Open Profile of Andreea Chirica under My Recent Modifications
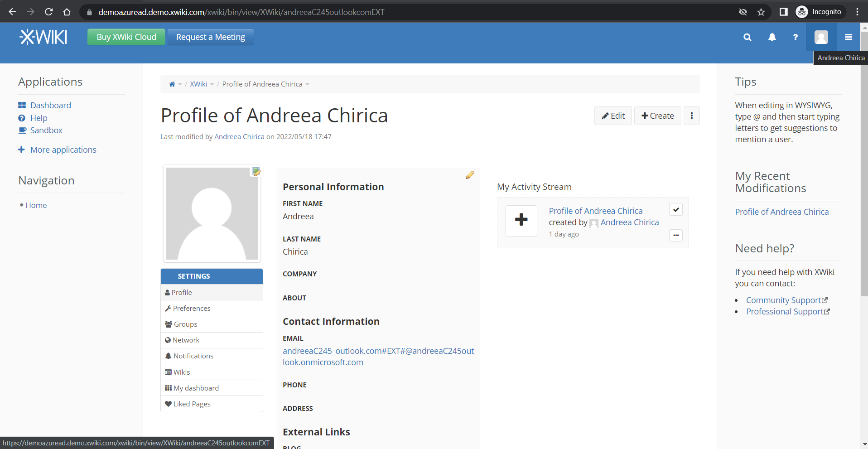This screenshot has width=868, height=449. coord(782,212)
